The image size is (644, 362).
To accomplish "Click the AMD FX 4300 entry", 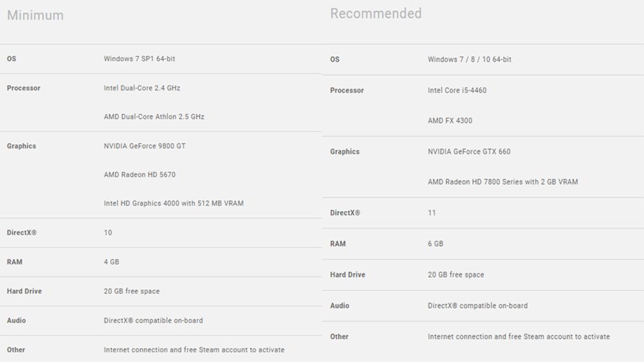I will pos(450,121).
